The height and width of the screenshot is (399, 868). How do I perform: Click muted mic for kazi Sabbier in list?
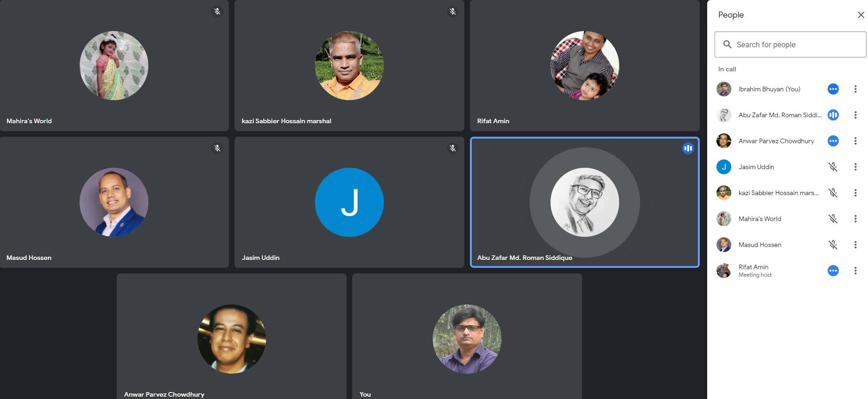833,193
